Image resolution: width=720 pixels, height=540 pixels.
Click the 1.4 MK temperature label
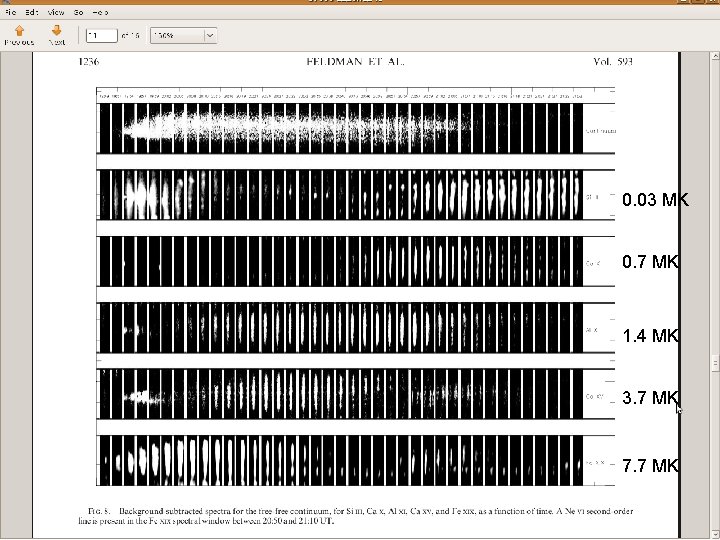pyautogui.click(x=650, y=336)
